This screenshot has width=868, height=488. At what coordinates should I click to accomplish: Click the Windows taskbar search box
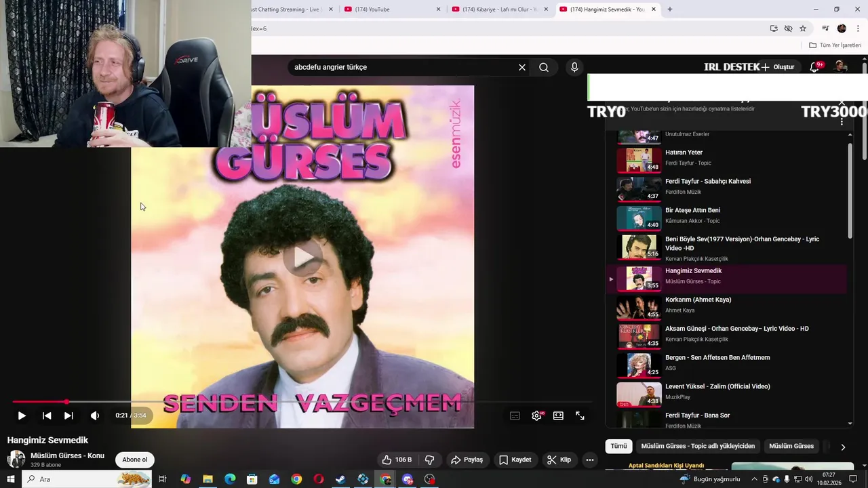(87, 479)
